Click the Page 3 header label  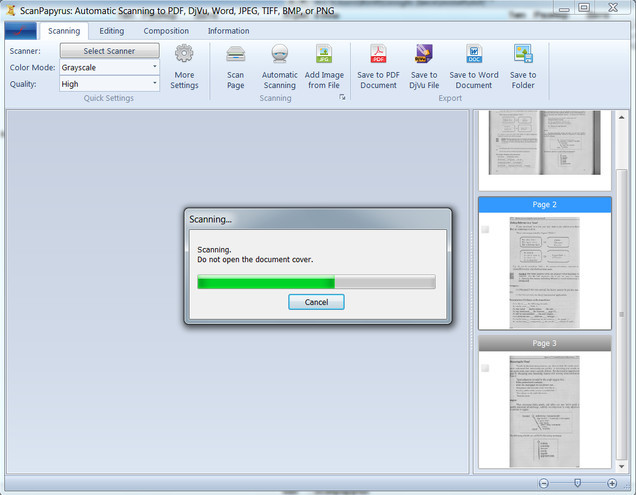click(x=544, y=343)
